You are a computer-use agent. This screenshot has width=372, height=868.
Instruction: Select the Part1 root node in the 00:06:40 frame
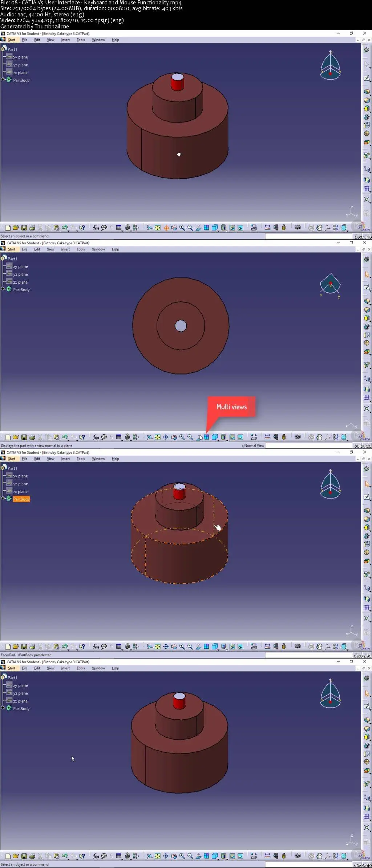(x=12, y=678)
